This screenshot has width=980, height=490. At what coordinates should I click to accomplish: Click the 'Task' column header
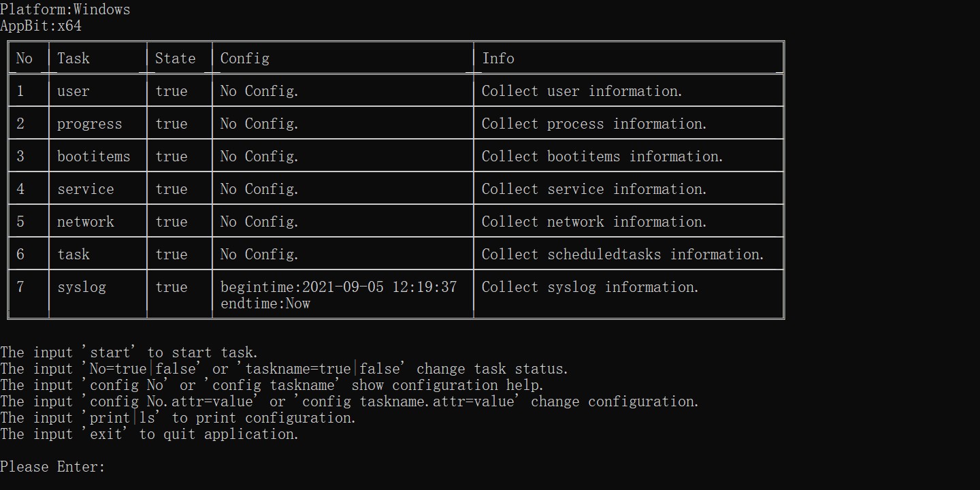point(73,59)
